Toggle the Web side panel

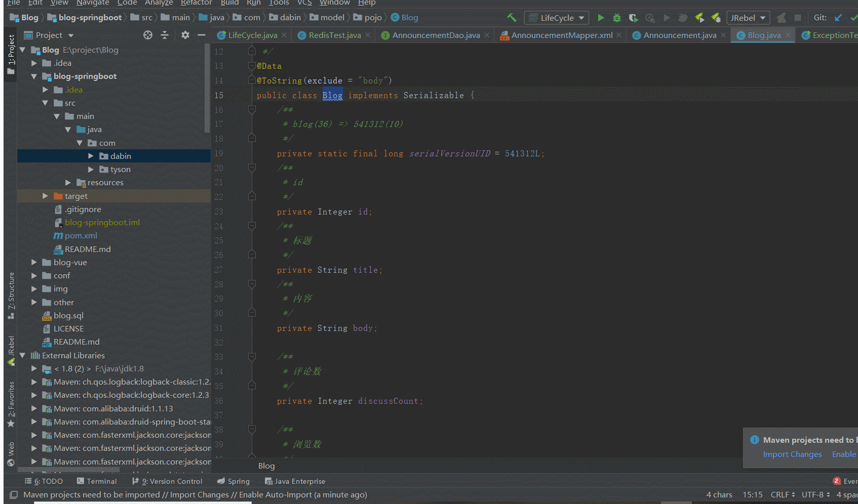point(11,454)
